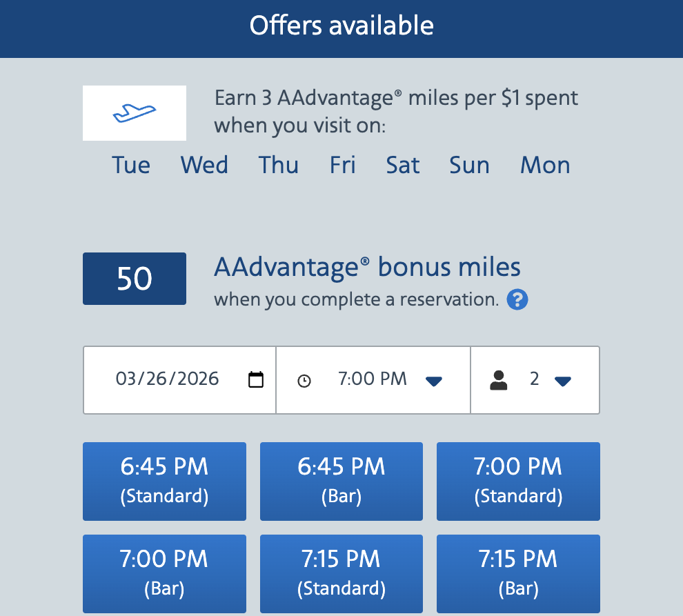Click the 50 AAdvantage bonus miles badge
The height and width of the screenshot is (616, 683).
click(x=134, y=279)
